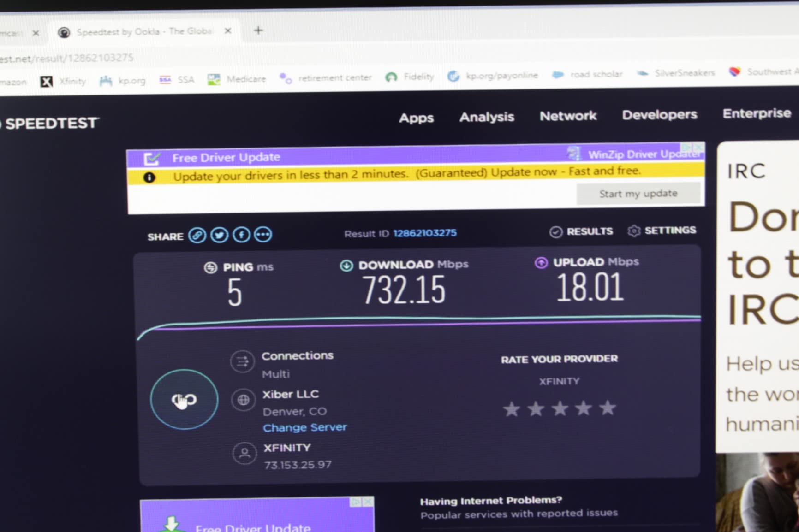
Task: Open a new browser tab
Action: coord(258,30)
